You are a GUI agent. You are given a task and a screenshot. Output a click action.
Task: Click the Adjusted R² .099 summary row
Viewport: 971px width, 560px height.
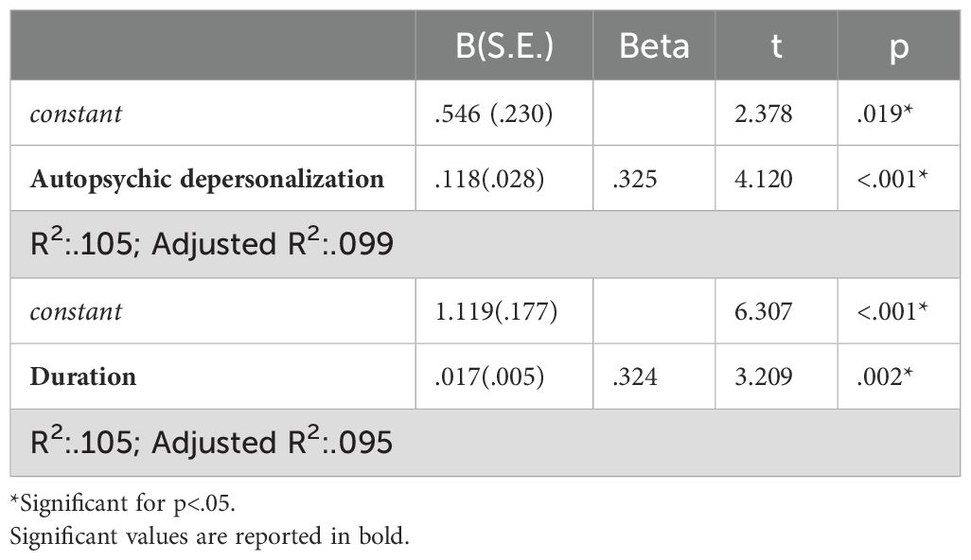pos(485,244)
